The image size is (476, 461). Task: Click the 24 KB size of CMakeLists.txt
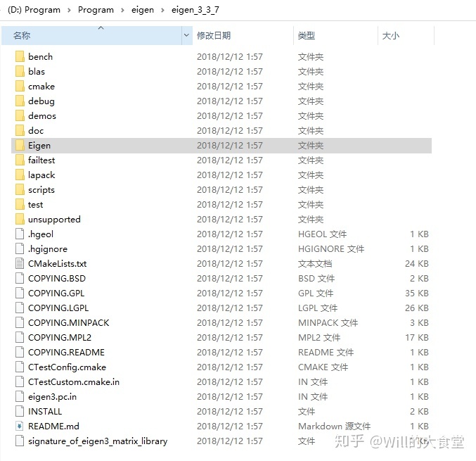(417, 263)
